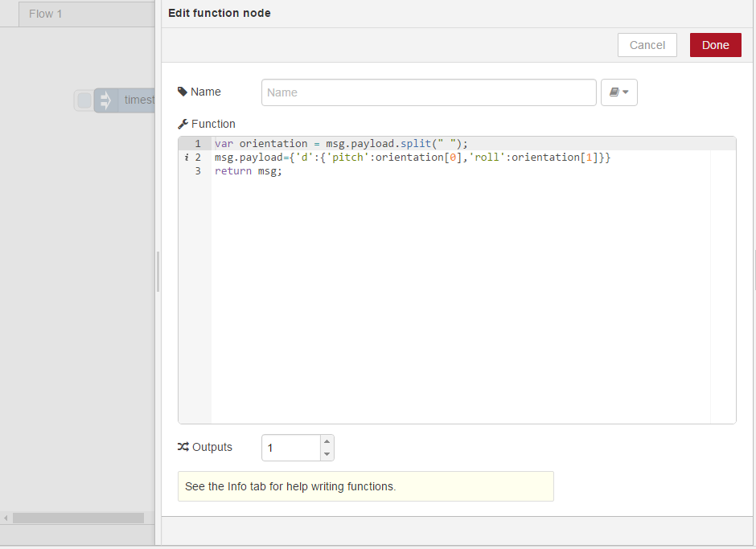Cancel editing the function node
The width and height of the screenshot is (756, 549).
tap(647, 45)
